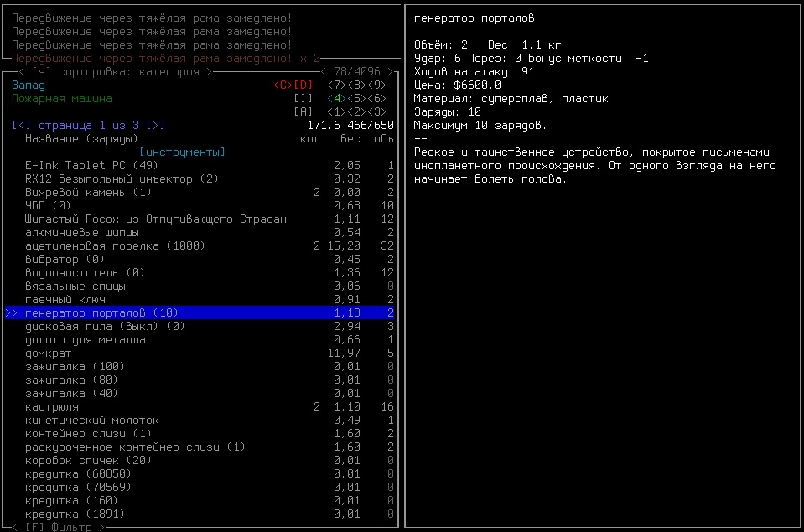Click the Цена: $6600,0 line

point(458,85)
